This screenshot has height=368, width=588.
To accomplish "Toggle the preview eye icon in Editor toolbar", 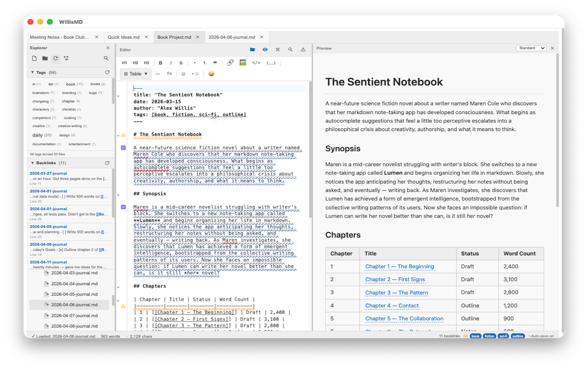I will coord(265,49).
